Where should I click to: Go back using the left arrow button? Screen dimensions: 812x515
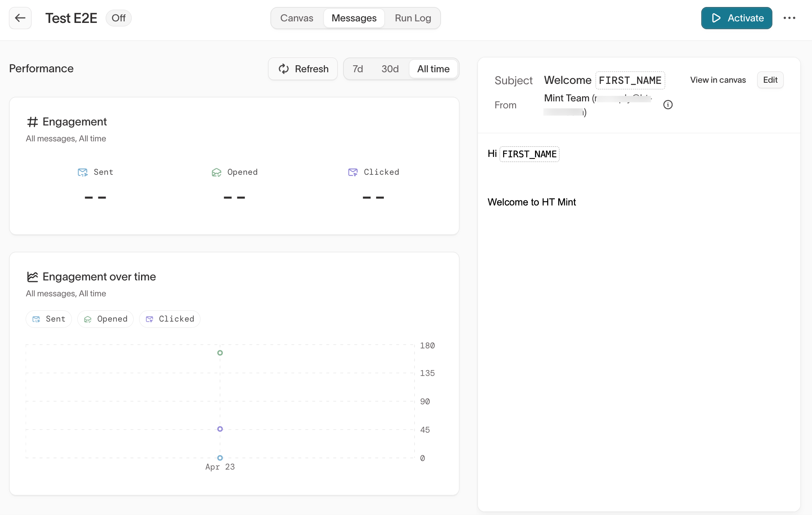(x=20, y=18)
